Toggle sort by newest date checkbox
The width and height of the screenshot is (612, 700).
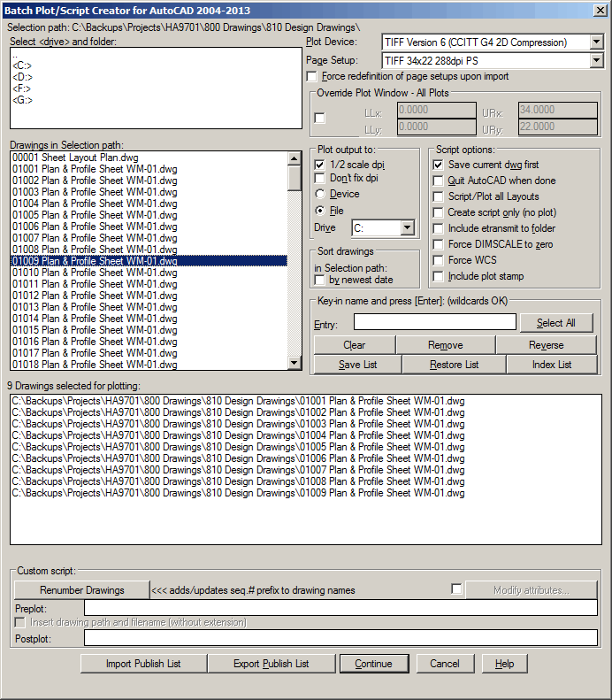pos(319,280)
